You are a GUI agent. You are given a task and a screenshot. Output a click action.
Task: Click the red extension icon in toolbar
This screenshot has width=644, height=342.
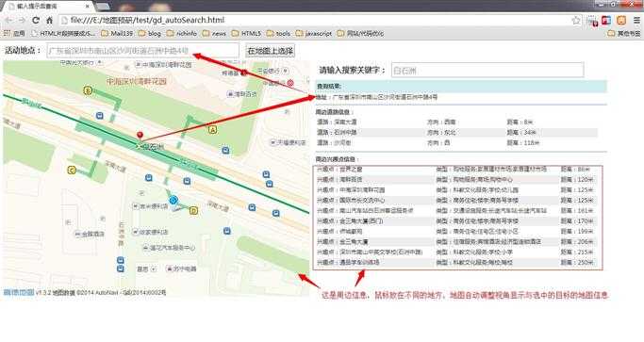pyautogui.click(x=606, y=20)
